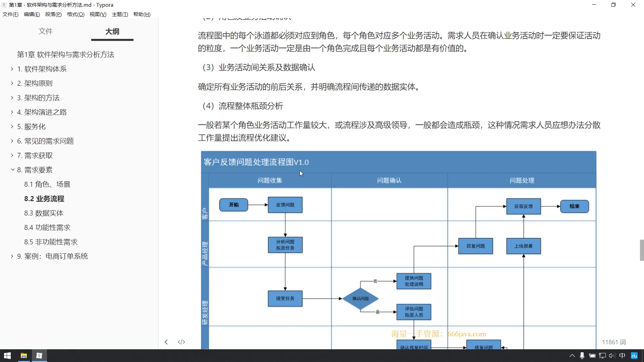This screenshot has height=362, width=644.
Task: Select 8.1 角色、场景 outline item
Action: point(47,184)
